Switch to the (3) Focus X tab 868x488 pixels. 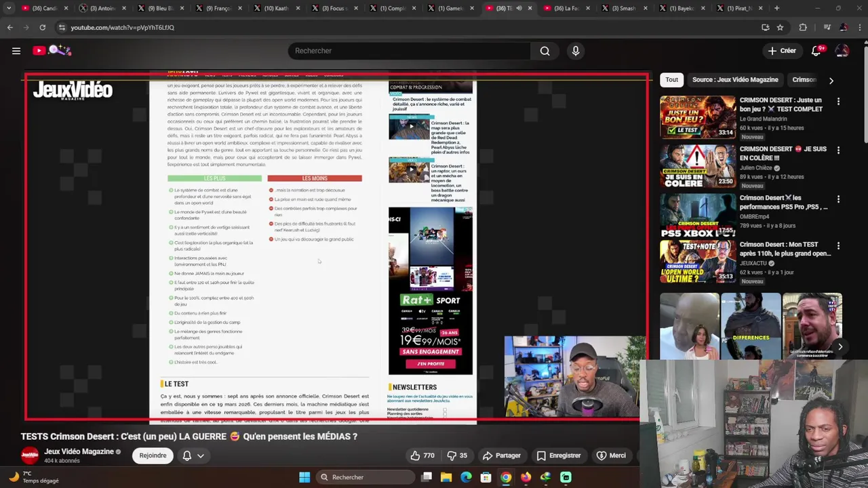[334, 8]
